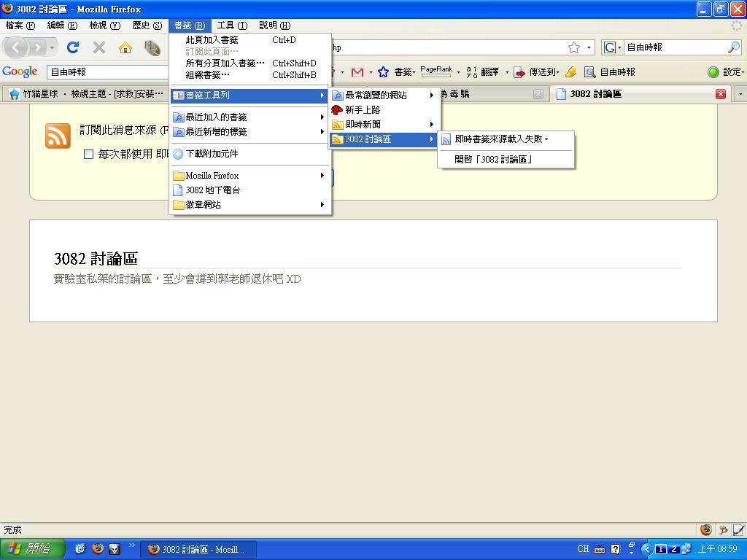Click the Firefox icon in the status bar
The height and width of the screenshot is (560, 747).
tap(706, 529)
